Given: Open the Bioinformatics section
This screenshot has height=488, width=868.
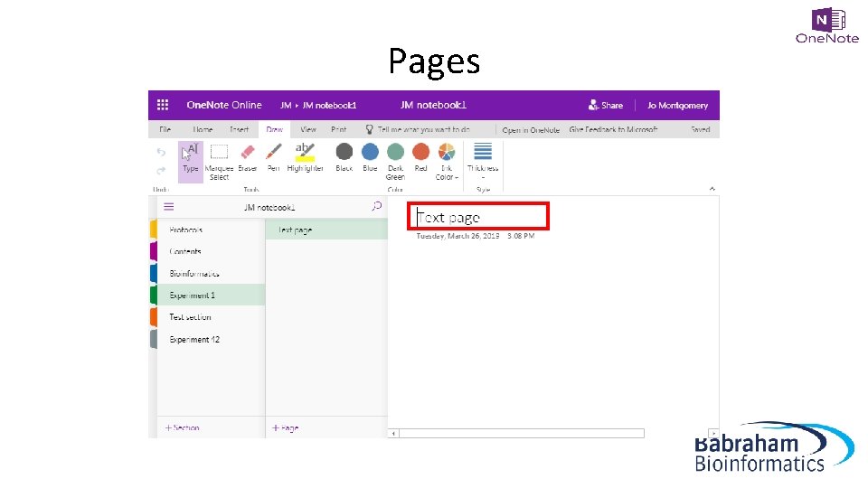Looking at the screenshot, I should 211,273.
